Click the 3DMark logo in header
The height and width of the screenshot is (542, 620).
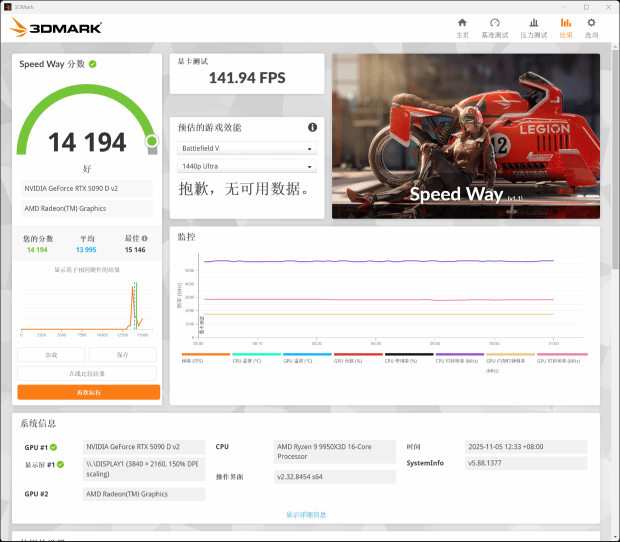click(56, 28)
